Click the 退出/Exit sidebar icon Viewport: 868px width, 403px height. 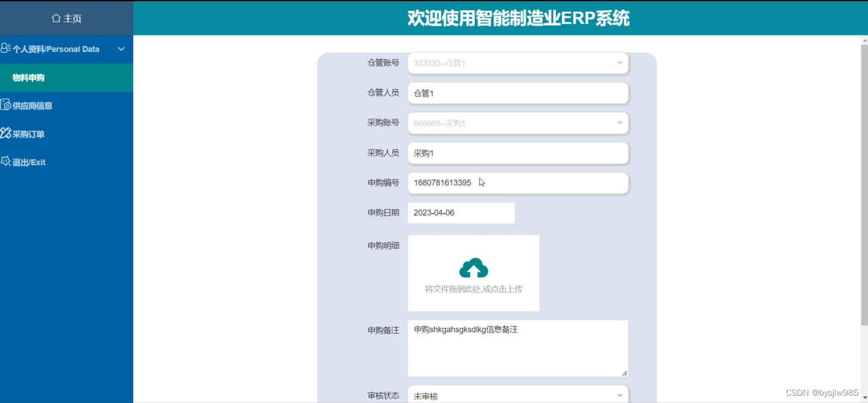(x=5, y=161)
